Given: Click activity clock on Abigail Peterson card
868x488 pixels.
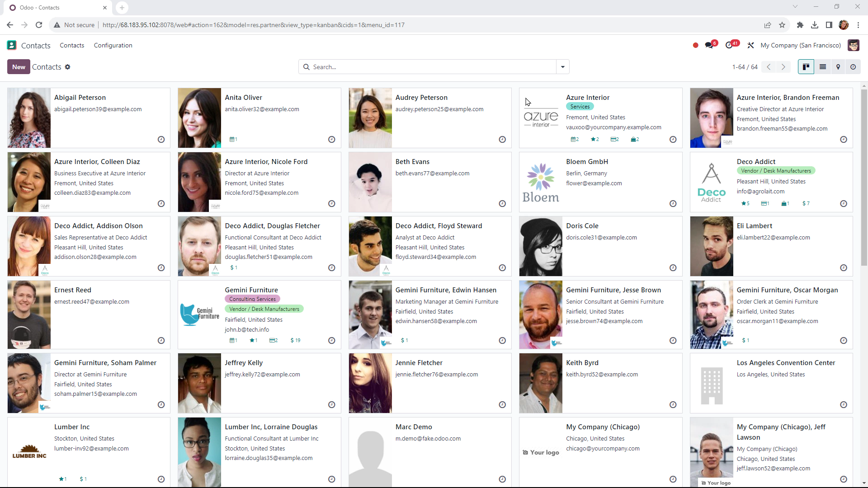Looking at the screenshot, I should pyautogui.click(x=161, y=140).
